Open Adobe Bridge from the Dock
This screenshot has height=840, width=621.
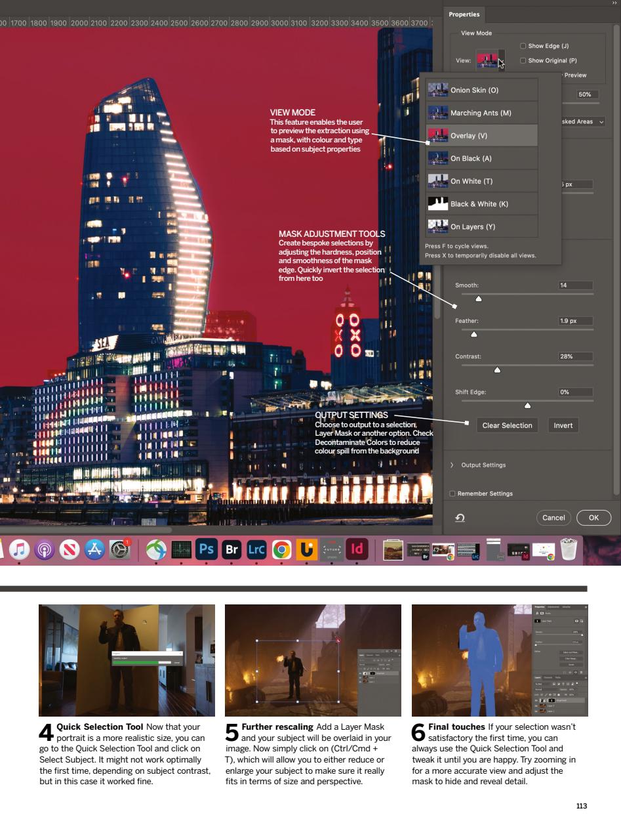click(231, 549)
